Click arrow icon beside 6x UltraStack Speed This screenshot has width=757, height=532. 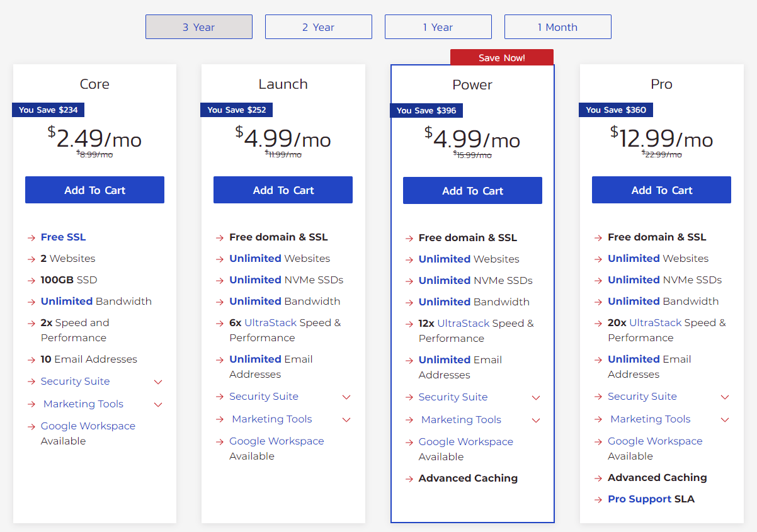pyautogui.click(x=219, y=324)
